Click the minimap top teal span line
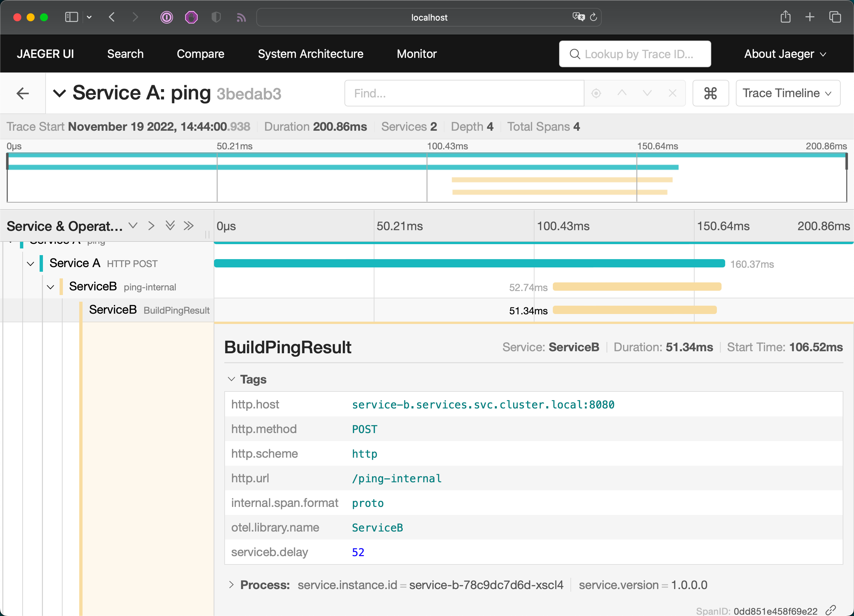This screenshot has width=854, height=616. [427, 155]
